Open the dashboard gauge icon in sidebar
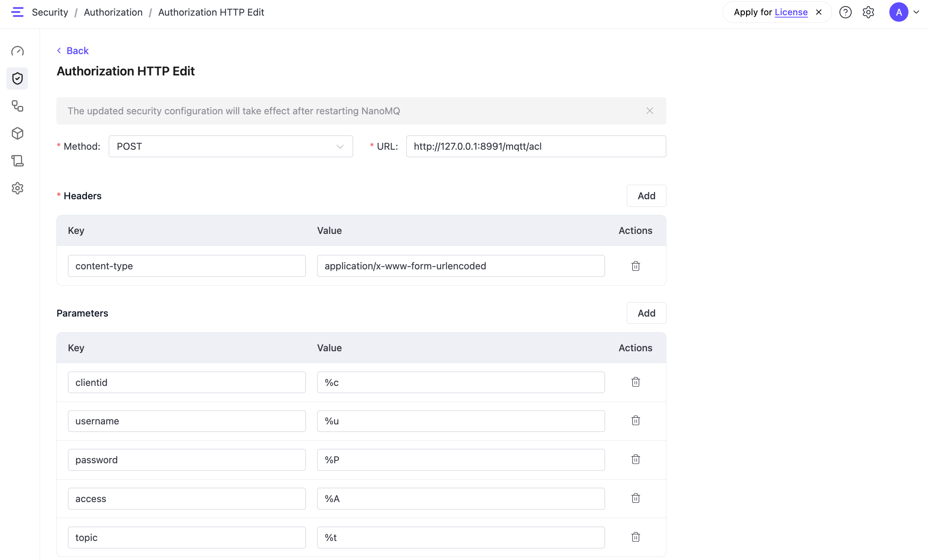The width and height of the screenshot is (929, 560). (18, 51)
